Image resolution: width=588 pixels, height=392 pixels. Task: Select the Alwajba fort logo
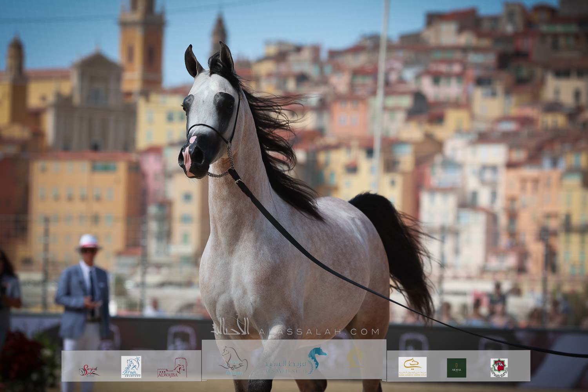(172, 368)
